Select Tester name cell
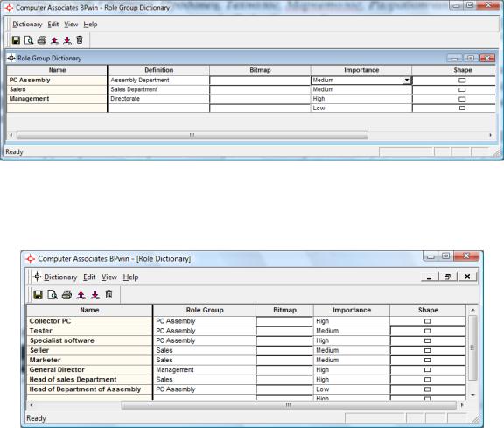The width and height of the screenshot is (504, 428). (x=89, y=331)
